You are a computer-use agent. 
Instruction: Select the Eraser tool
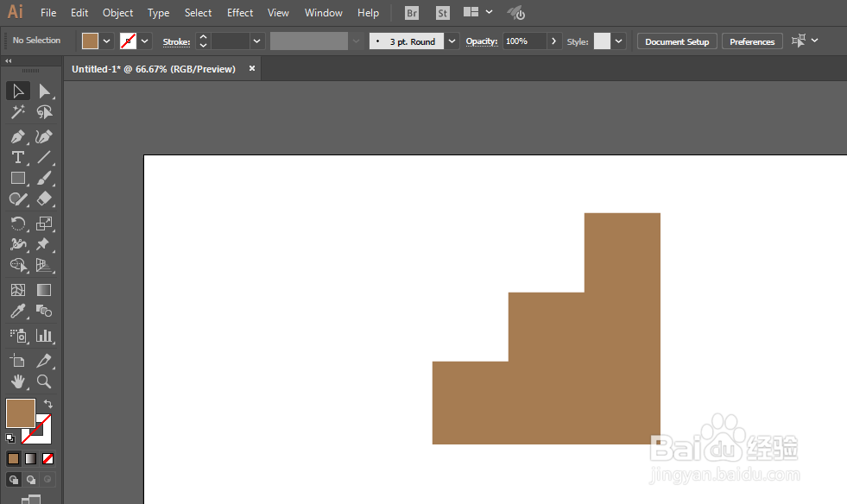[44, 198]
